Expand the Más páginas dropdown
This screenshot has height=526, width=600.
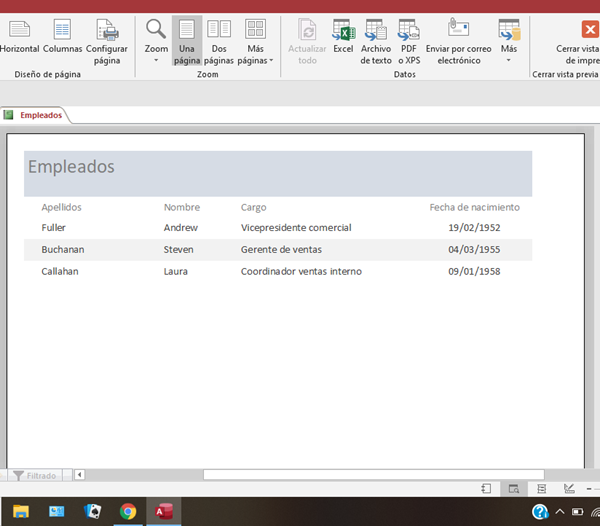pyautogui.click(x=256, y=59)
